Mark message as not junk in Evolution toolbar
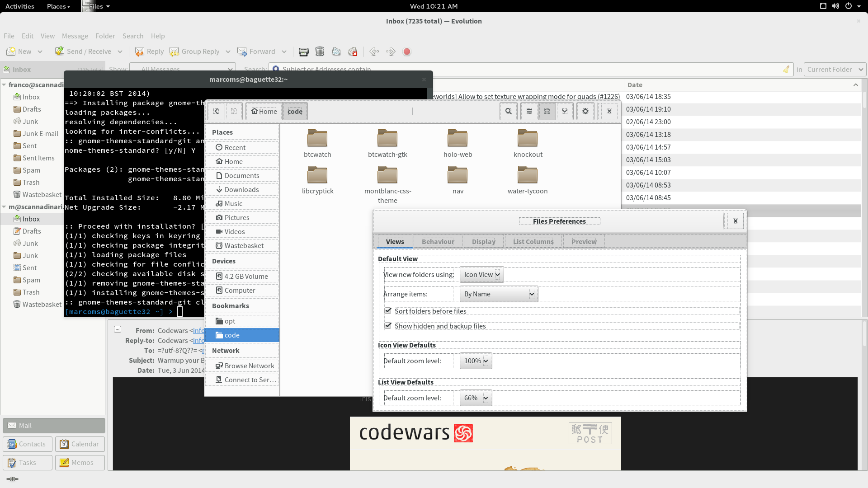 pos(353,52)
